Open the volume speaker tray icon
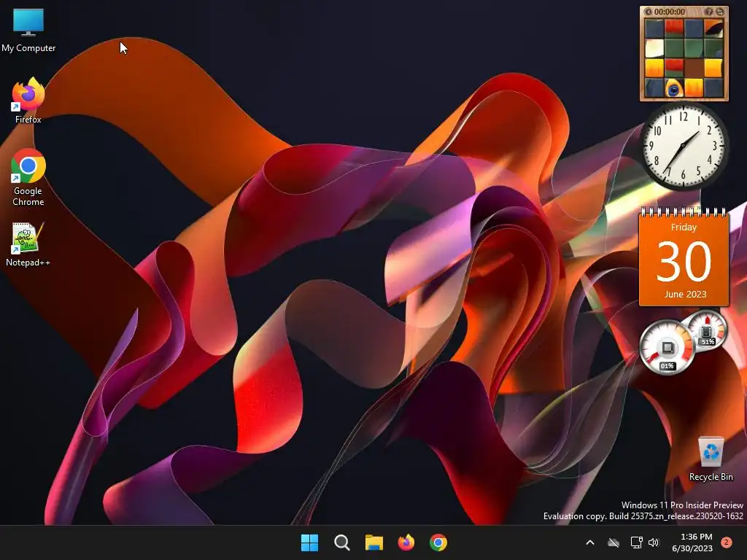The width and height of the screenshot is (747, 560). pos(654,542)
